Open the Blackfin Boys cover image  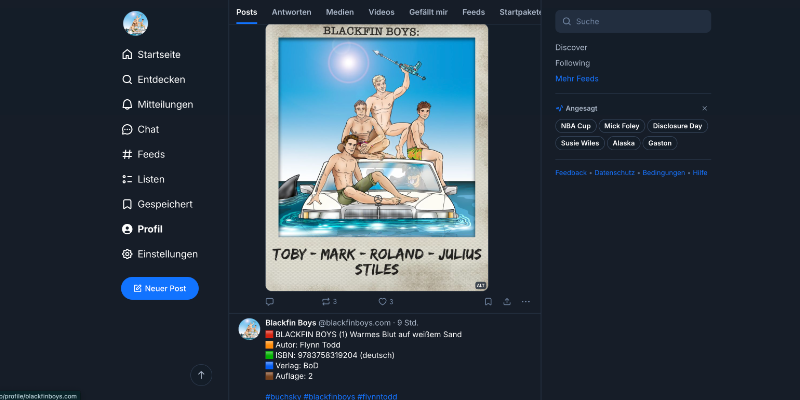pos(377,157)
